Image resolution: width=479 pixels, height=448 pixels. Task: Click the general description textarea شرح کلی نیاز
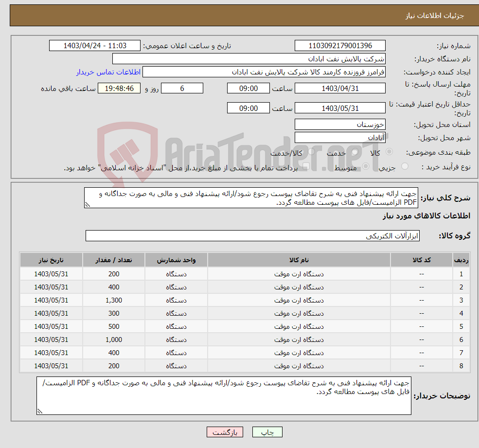(251, 197)
